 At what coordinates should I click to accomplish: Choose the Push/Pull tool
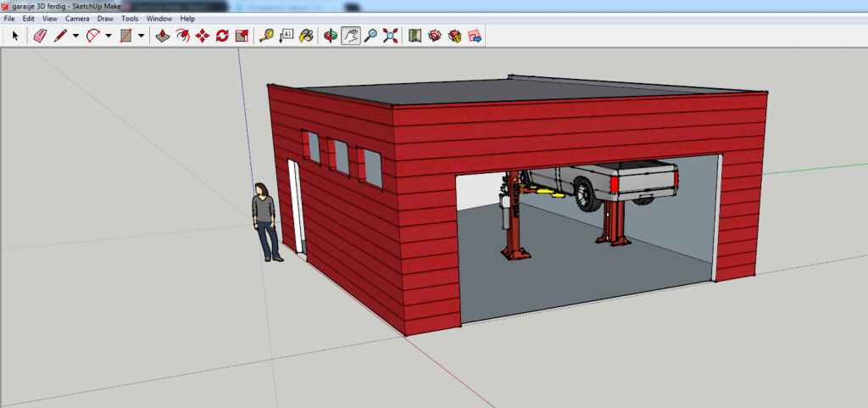click(x=164, y=36)
